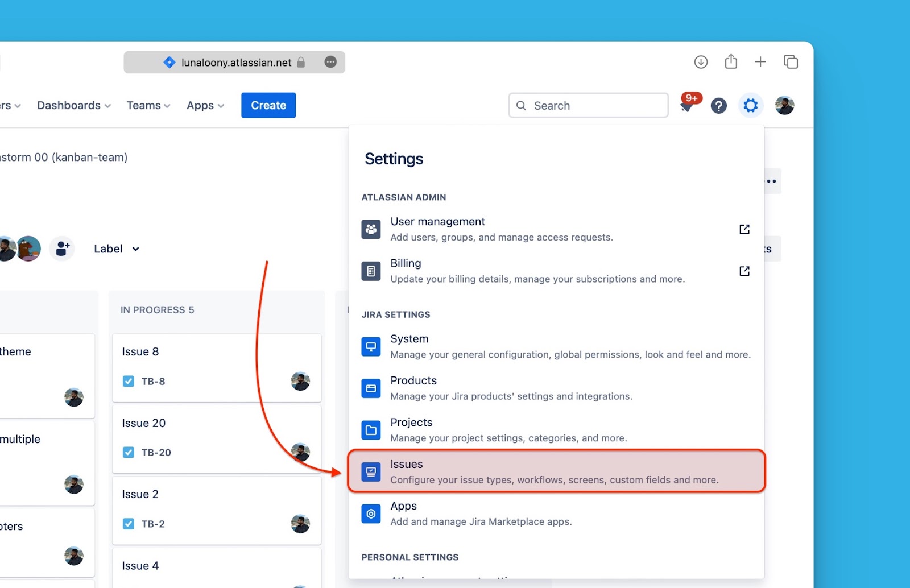The height and width of the screenshot is (588, 910).
Task: Open the User management icon
Action: click(371, 229)
